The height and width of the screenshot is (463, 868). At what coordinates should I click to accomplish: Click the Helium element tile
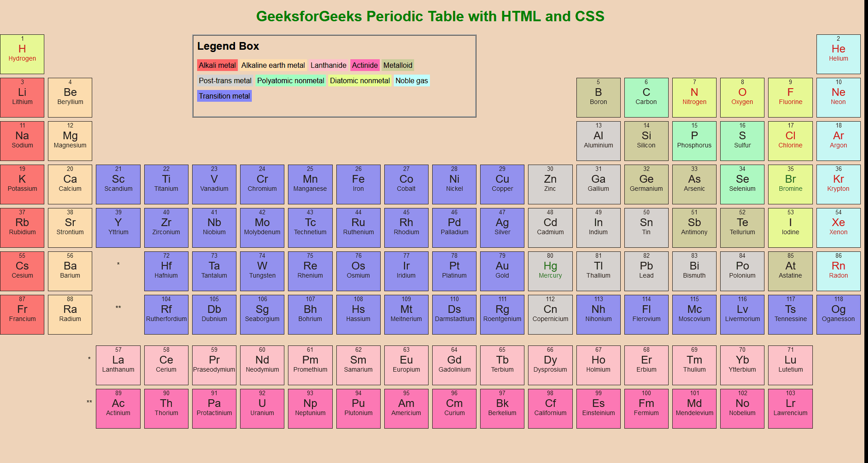pos(838,53)
